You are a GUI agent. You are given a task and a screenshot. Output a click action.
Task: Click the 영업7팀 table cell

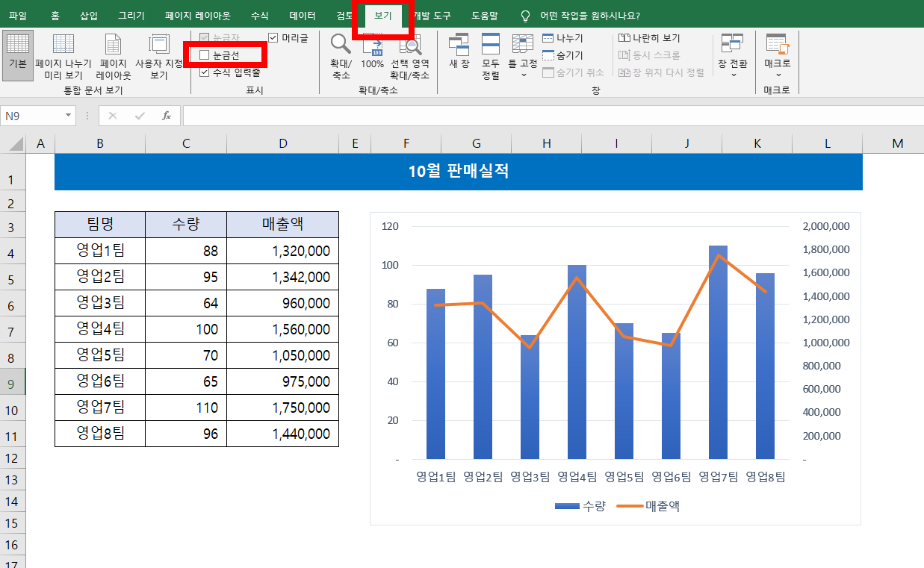point(100,408)
